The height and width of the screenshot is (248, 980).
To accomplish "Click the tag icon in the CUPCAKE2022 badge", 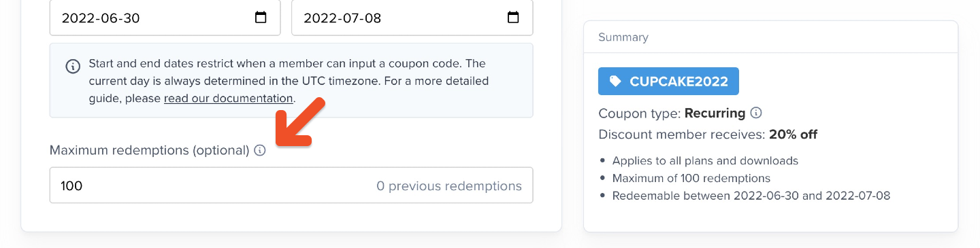I will tap(615, 82).
